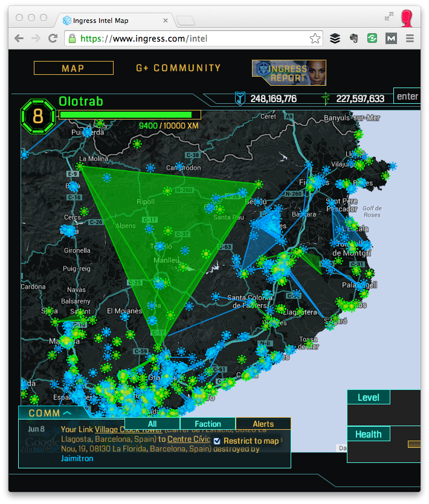The height and width of the screenshot is (504, 429).
Task: Click the address bar URL field
Action: [193, 39]
